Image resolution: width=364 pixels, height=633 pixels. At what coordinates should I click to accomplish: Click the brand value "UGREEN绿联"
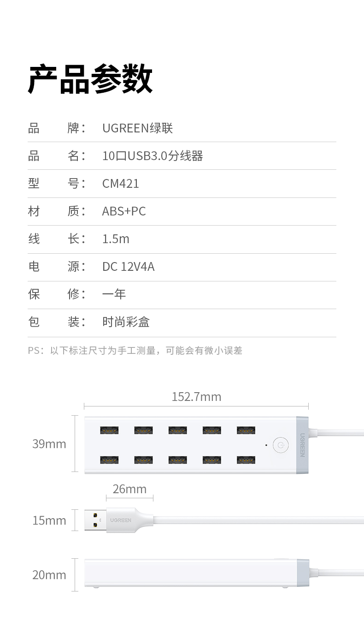pos(137,128)
